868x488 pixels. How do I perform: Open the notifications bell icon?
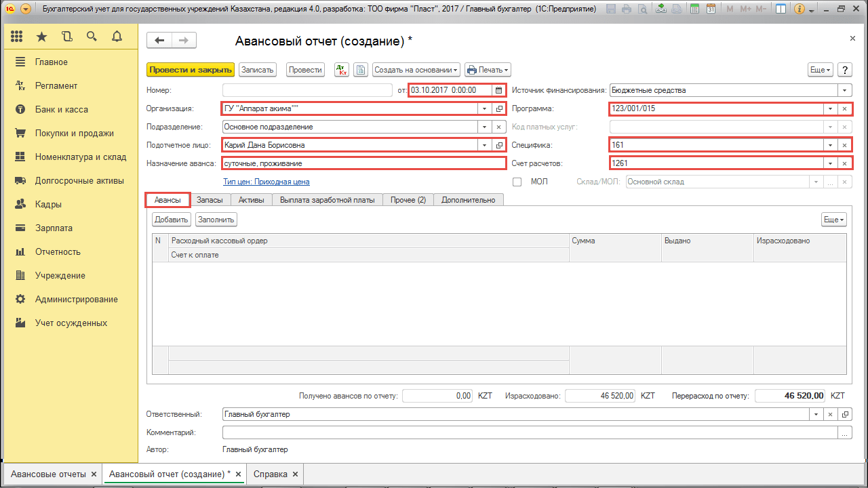click(x=117, y=37)
